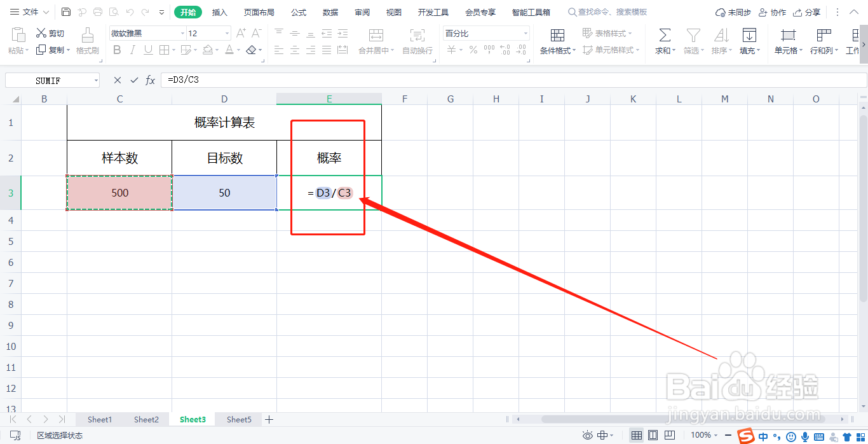Viewport: 868px width, 444px height.
Task: Click the cancel X icon in formula bar
Action: tap(117, 80)
